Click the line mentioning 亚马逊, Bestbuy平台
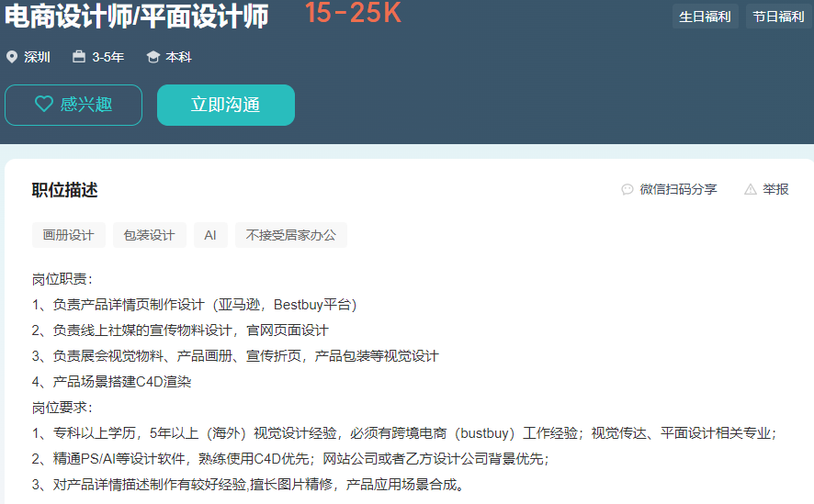 pos(194,305)
